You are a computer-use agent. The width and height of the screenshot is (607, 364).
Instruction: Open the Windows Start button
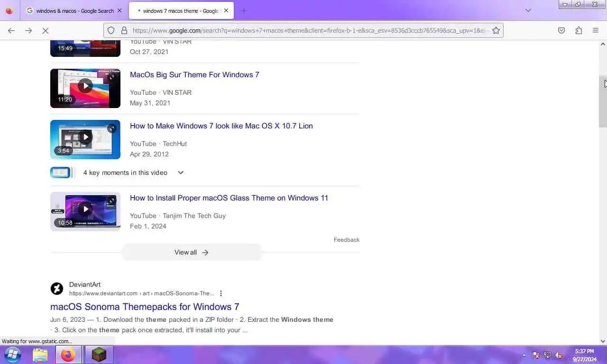pyautogui.click(x=12, y=355)
